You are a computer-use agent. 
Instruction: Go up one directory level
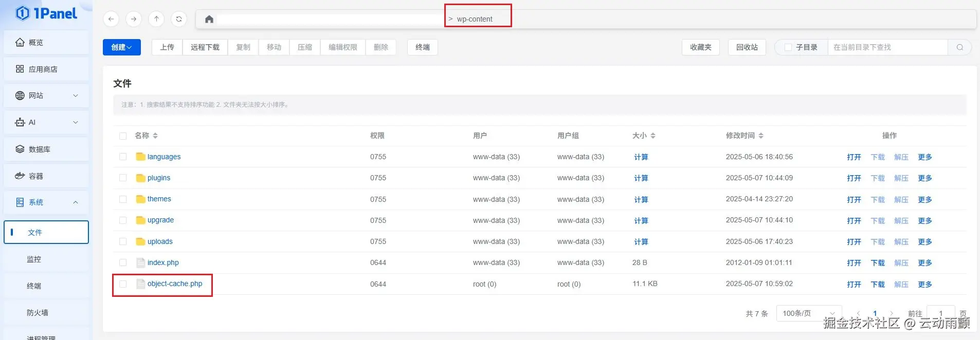(156, 19)
